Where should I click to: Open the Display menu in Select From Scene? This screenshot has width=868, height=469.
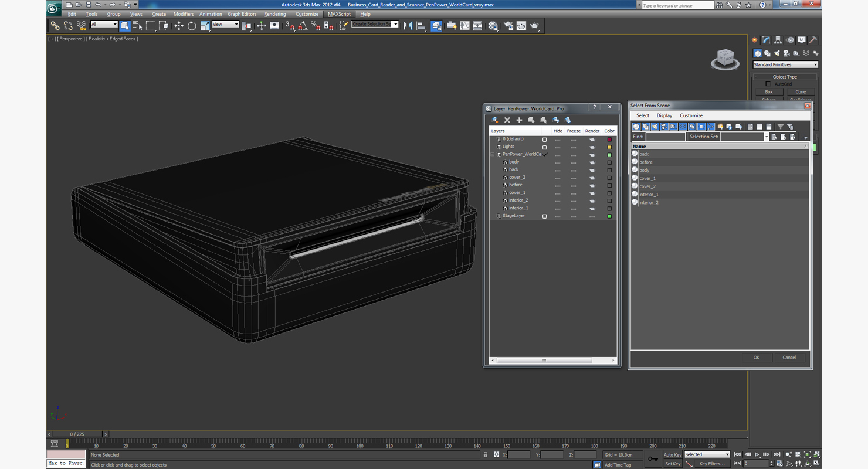click(664, 115)
